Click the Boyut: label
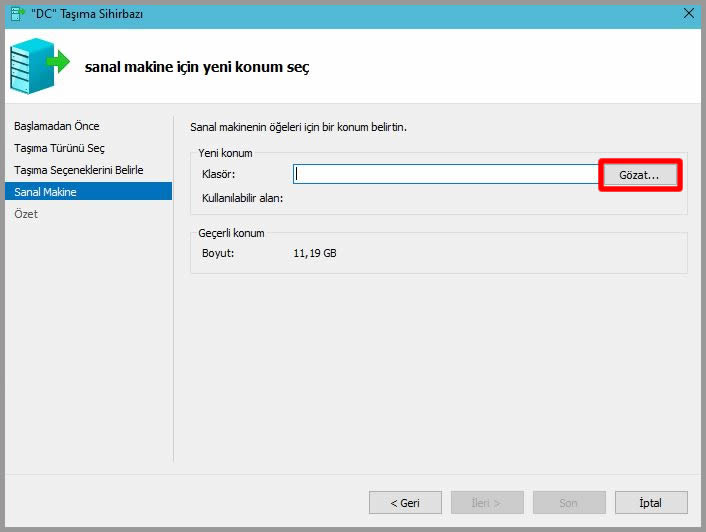This screenshot has height=532, width=706. pyautogui.click(x=218, y=253)
